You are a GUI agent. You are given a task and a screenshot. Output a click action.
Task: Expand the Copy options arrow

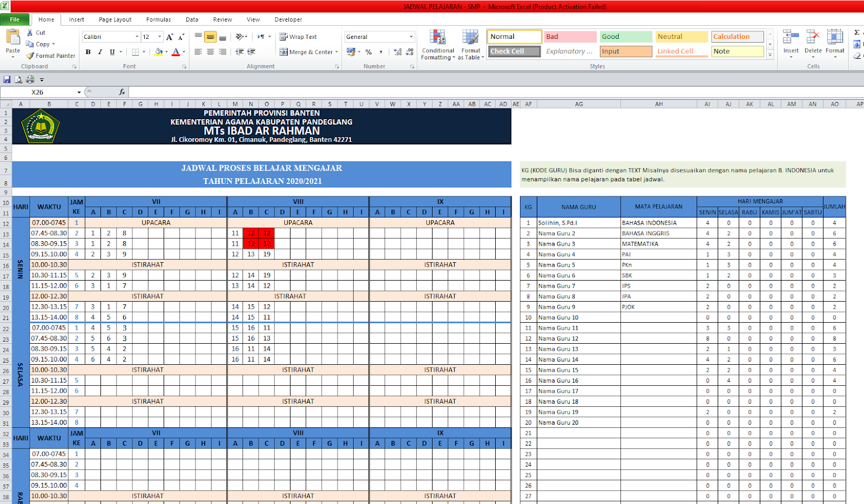53,44
